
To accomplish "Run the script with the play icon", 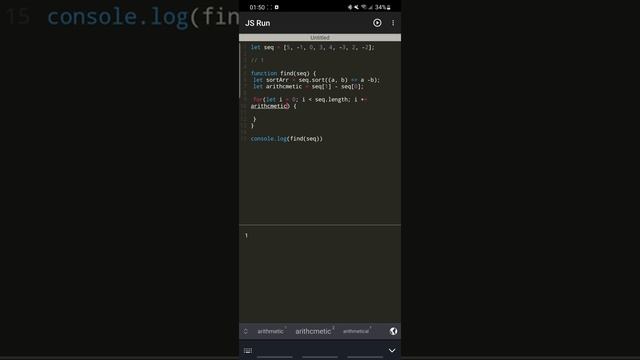I will coord(377,23).
